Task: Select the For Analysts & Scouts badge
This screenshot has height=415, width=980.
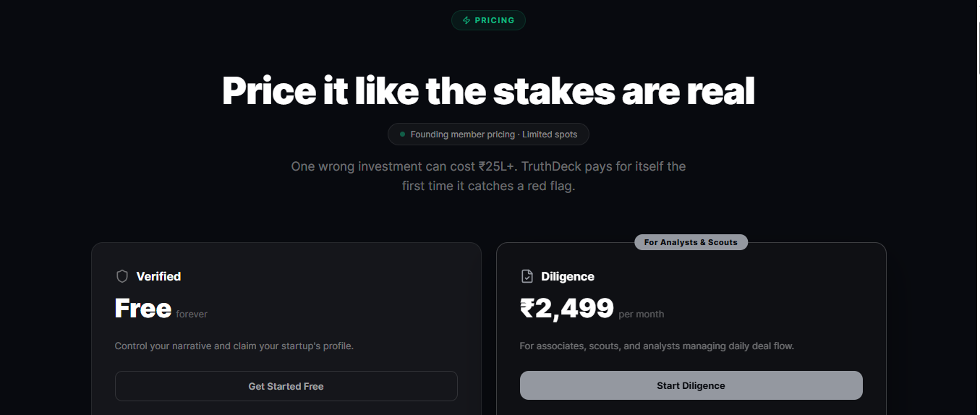Action: [x=691, y=242]
